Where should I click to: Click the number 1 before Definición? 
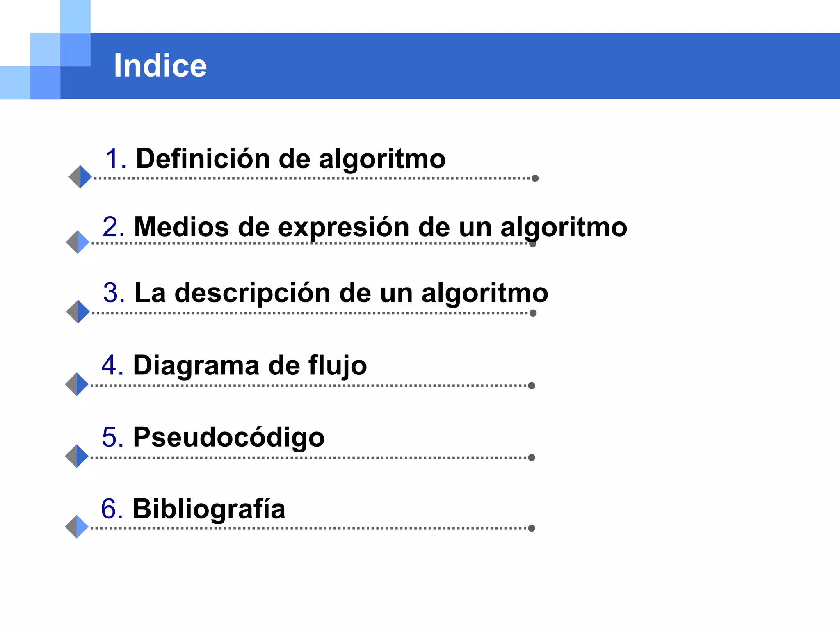[114, 159]
